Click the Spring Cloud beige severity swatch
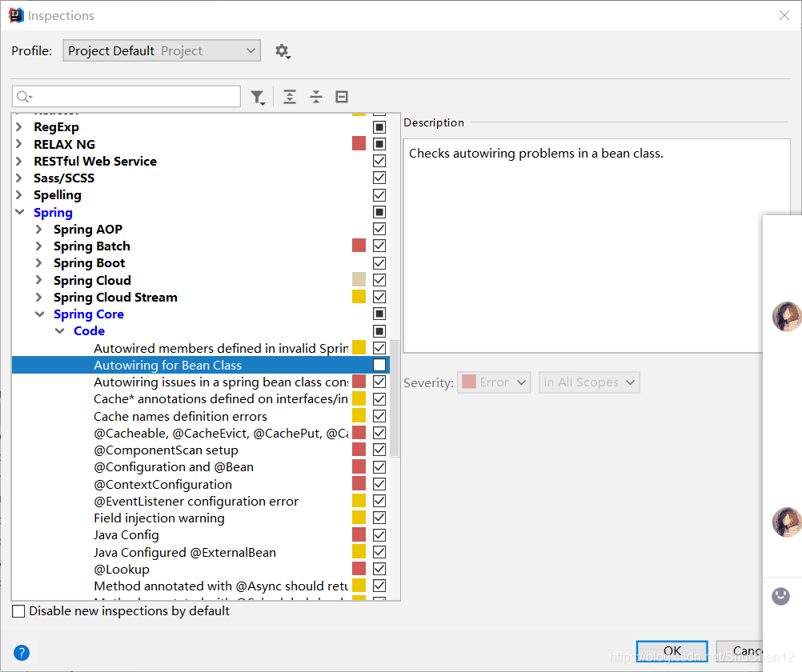This screenshot has height=672, width=802. coord(359,280)
